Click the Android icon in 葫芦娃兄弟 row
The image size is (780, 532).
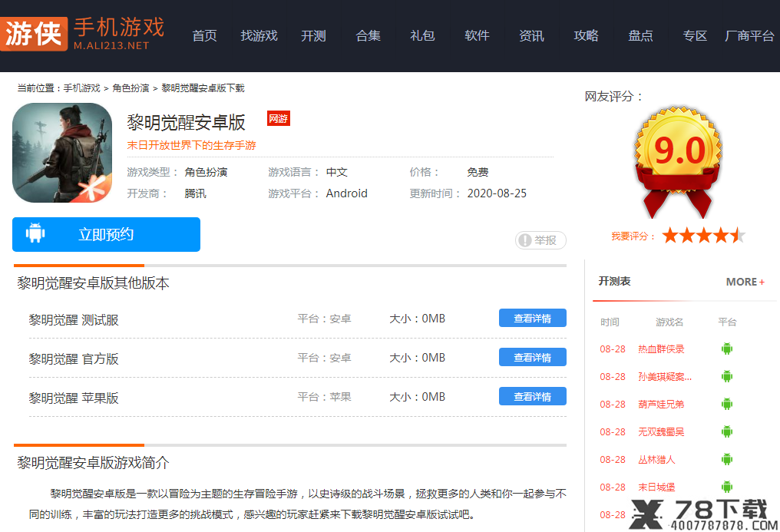(x=727, y=404)
